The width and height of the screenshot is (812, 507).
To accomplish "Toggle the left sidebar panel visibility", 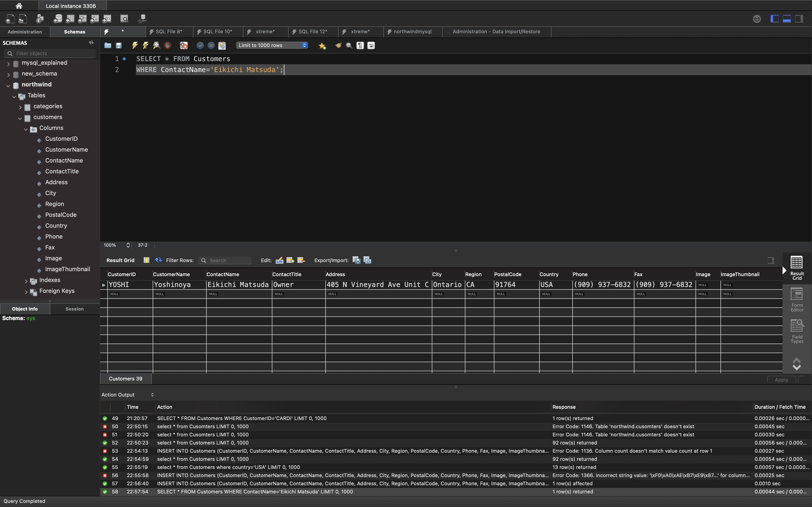I will click(774, 19).
